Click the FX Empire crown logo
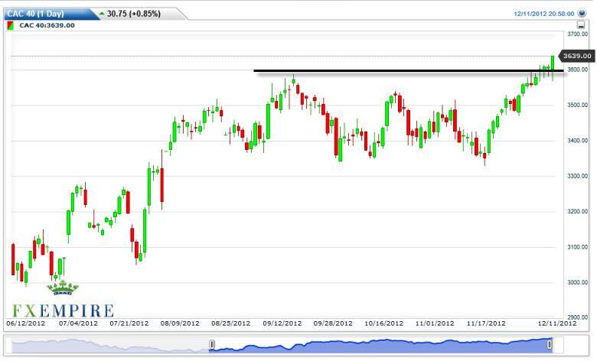Viewport: 597px width, 364px height. 62,288
